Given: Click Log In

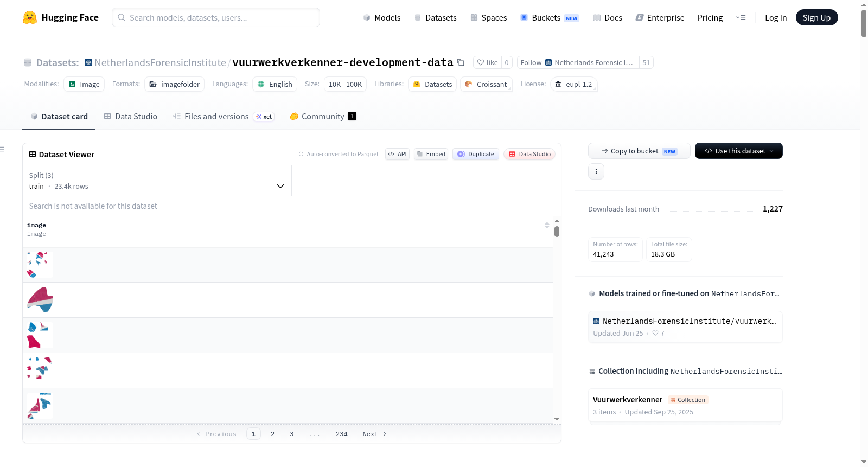Looking at the screenshot, I should [x=776, y=17].
